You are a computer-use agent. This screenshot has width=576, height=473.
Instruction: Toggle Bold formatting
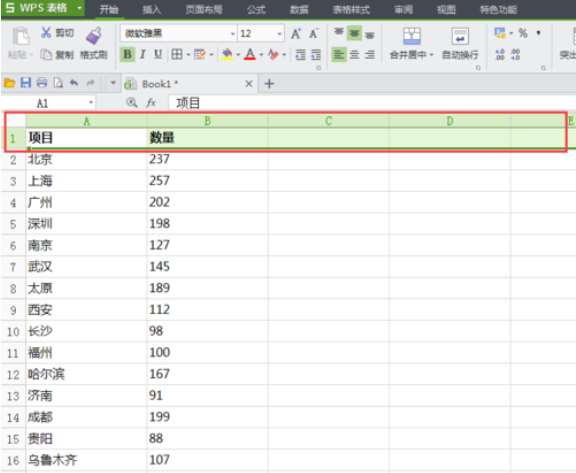127,55
